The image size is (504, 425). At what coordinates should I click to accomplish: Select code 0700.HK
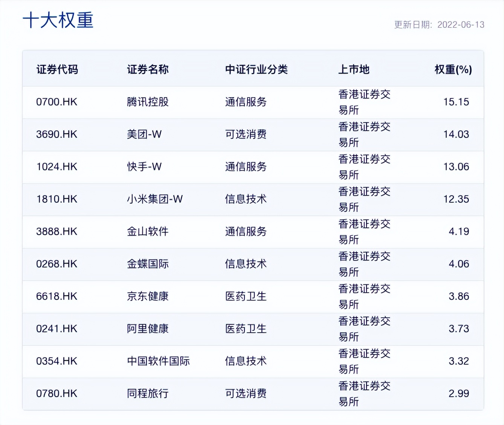[x=57, y=102]
